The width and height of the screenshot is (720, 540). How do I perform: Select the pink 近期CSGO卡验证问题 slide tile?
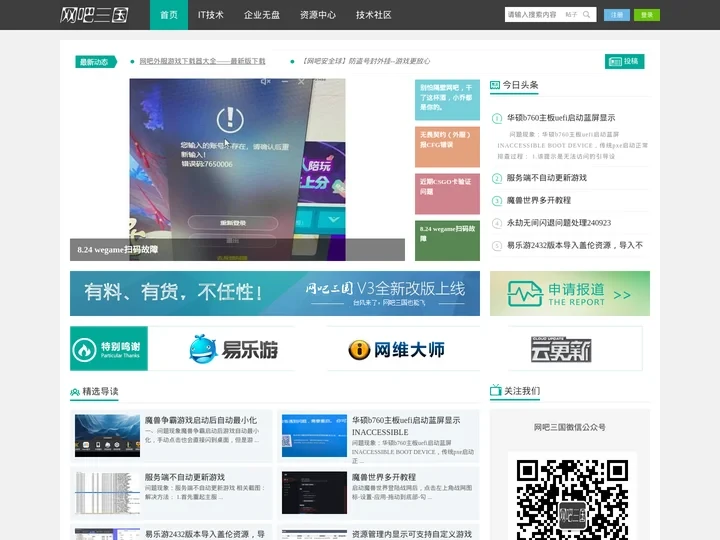pos(447,193)
